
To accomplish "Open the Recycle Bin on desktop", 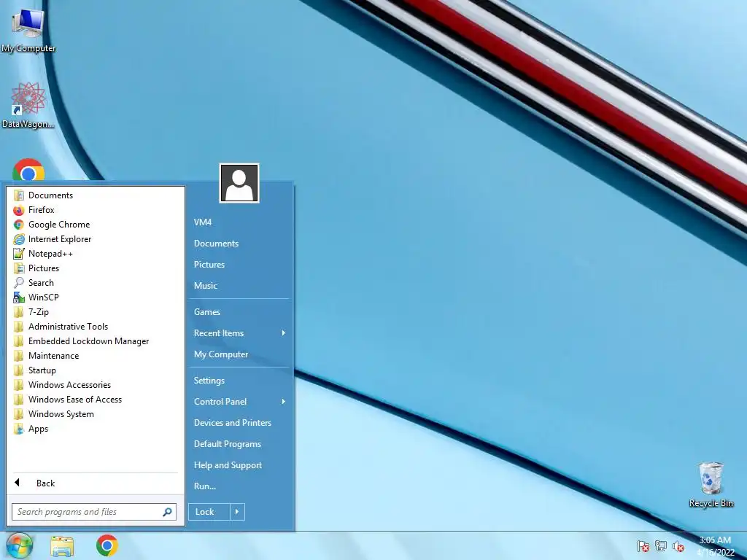I will click(x=711, y=484).
